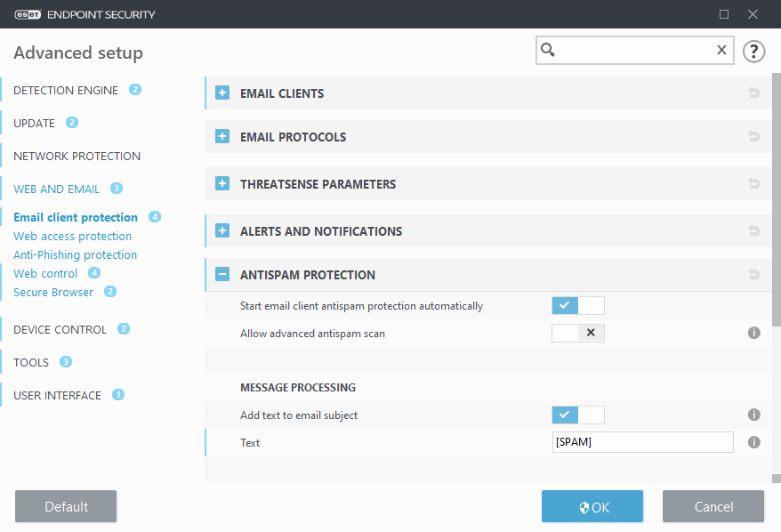Revert ThreatSense Parameters section to default
This screenshot has height=532, width=781.
coord(753,183)
